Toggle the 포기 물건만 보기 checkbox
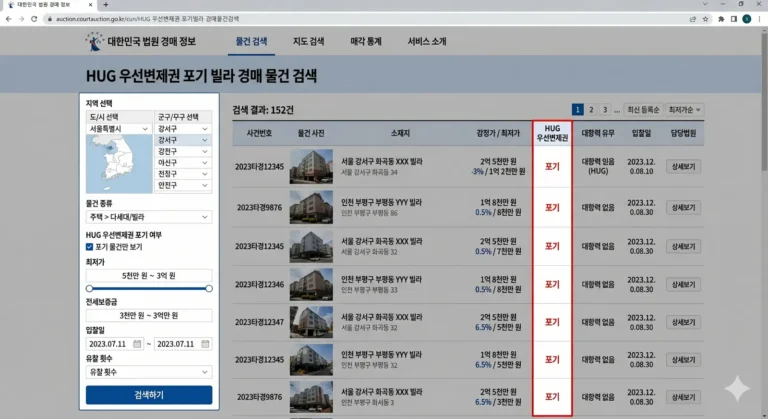Viewport: 768px width, 419px height. click(89, 247)
